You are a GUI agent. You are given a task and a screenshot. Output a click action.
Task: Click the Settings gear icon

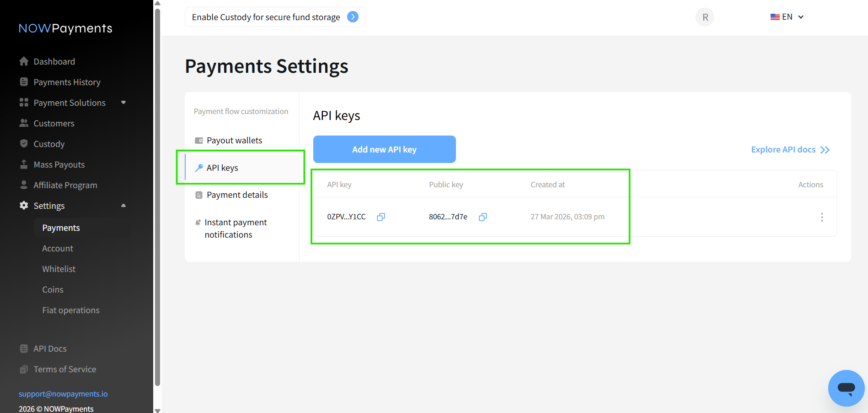pyautogui.click(x=24, y=206)
